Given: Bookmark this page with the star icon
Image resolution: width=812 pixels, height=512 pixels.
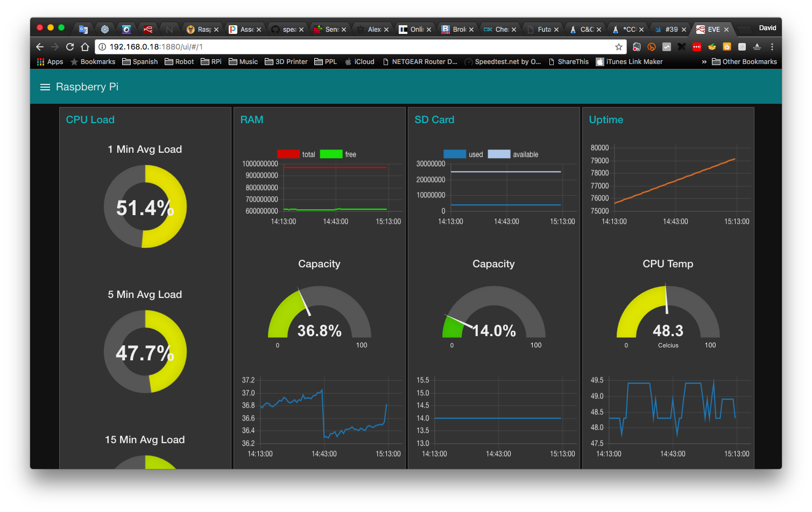Looking at the screenshot, I should (x=619, y=47).
